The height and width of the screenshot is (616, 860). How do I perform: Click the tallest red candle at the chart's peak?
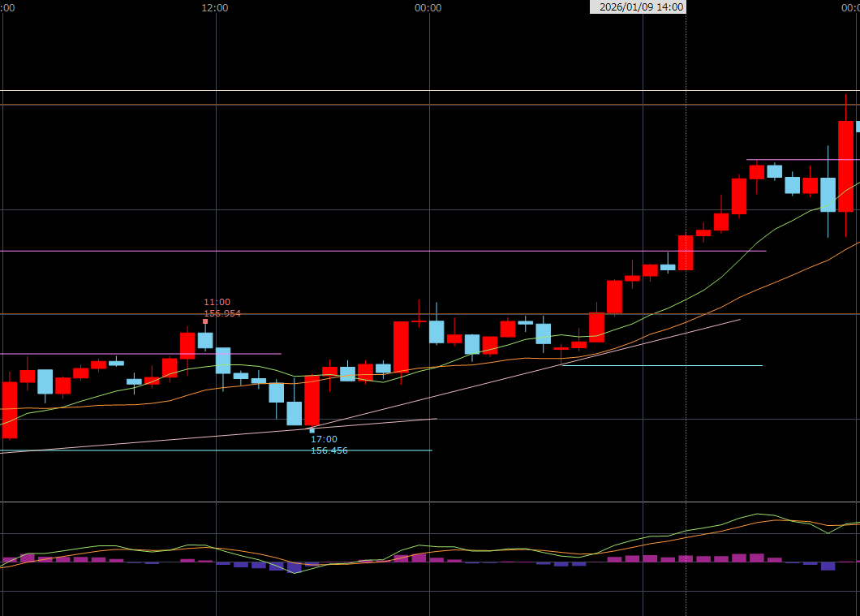click(x=845, y=166)
